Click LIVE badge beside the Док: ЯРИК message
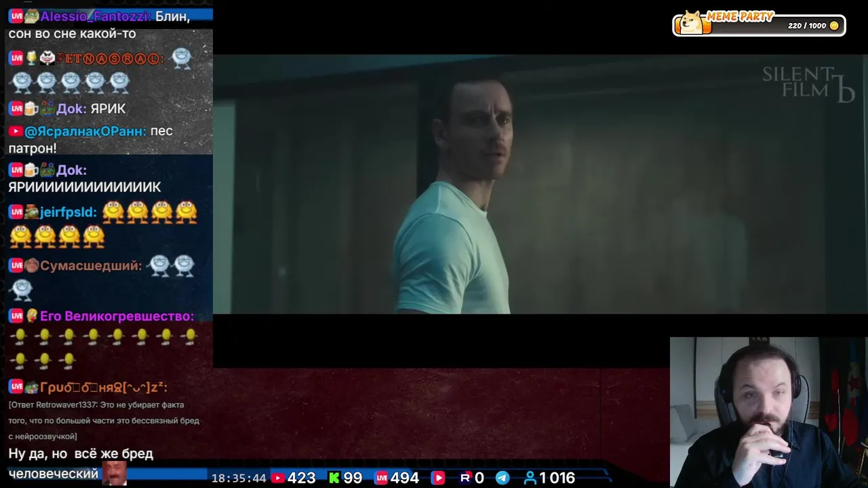Viewport: 868px width, 488px height. tap(16, 108)
